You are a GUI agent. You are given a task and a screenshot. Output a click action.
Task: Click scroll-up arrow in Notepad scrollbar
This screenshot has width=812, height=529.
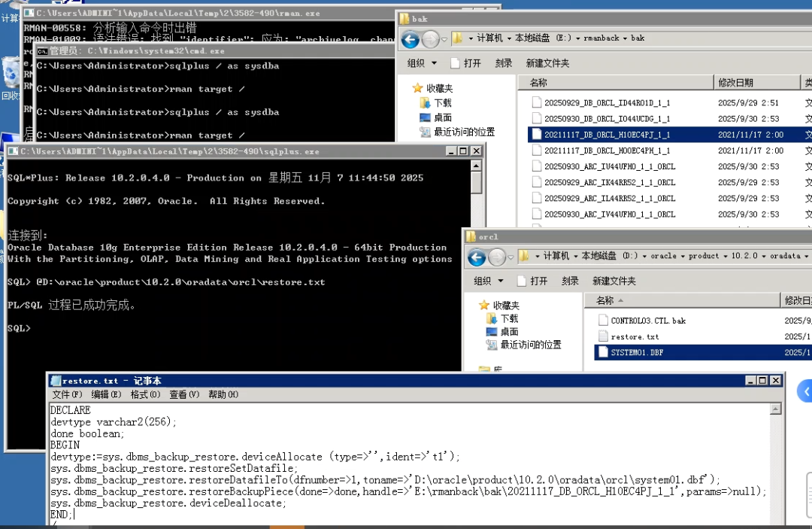[x=775, y=409]
